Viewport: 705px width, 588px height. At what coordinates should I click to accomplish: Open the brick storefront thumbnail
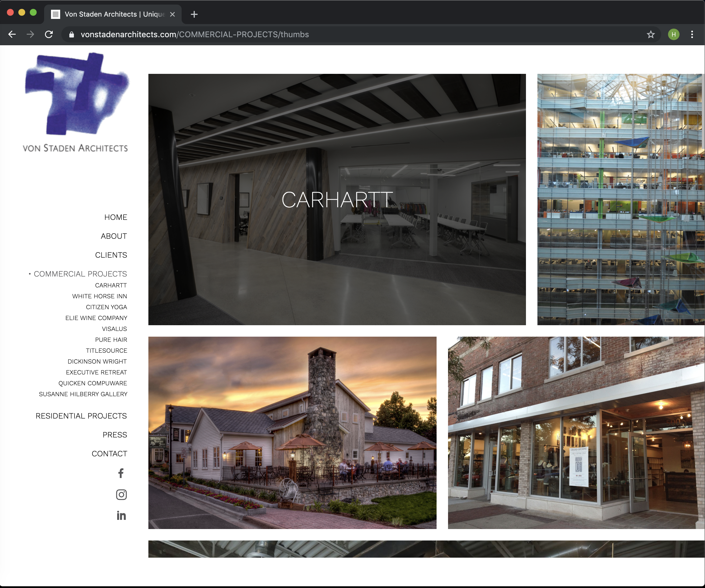[576, 433]
